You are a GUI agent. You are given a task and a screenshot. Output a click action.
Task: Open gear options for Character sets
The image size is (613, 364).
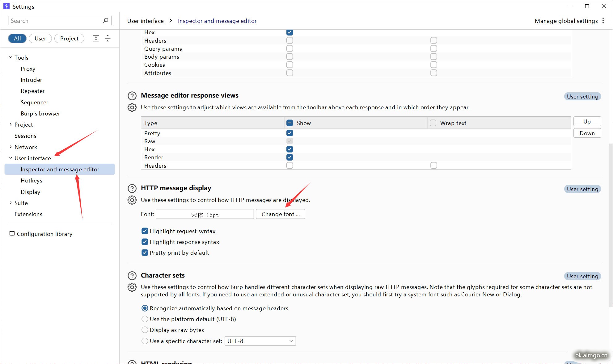pyautogui.click(x=132, y=287)
